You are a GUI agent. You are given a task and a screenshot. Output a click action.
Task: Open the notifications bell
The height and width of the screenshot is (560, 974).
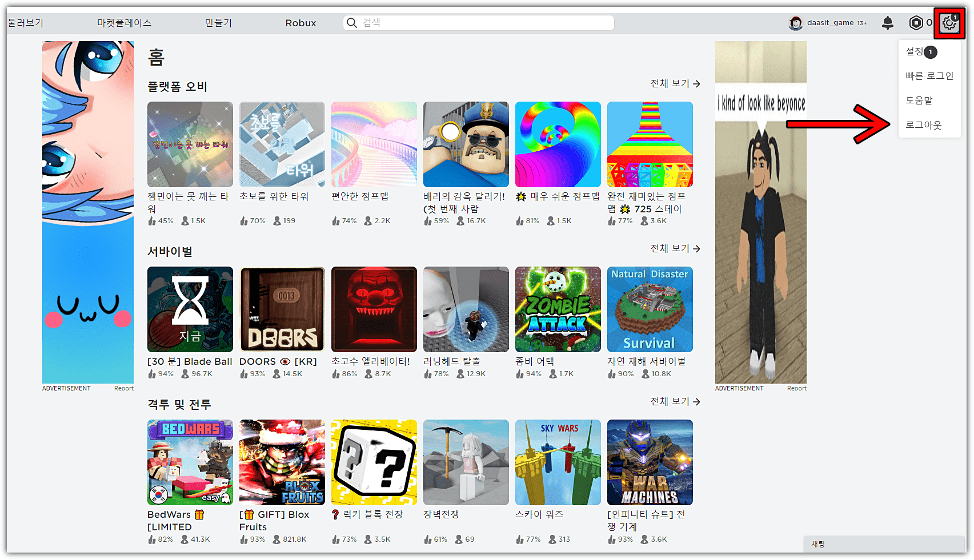pos(888,23)
